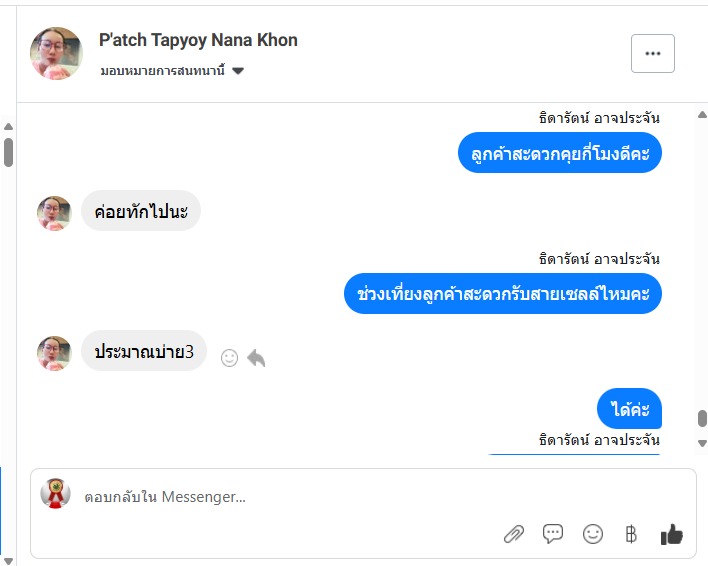Viewport: 708px width, 566px height.
Task: Send a thumbs-up like
Action: tap(671, 535)
